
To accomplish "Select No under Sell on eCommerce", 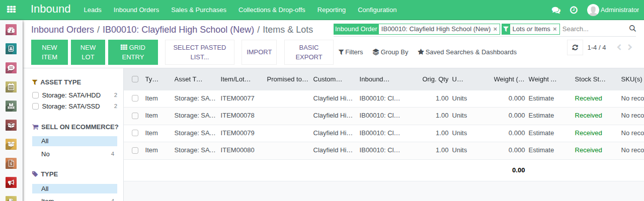I will click(x=74, y=154).
